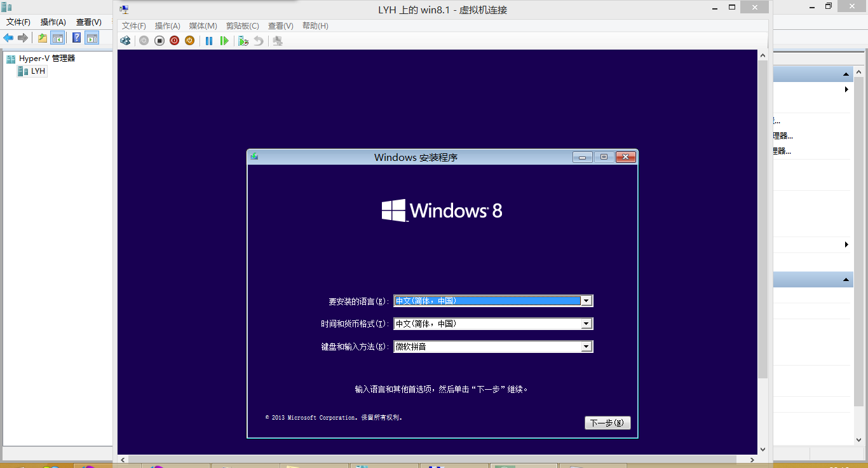Open 操作(A) menu in VM connection window
Image resolution: width=868 pixels, height=468 pixels.
coord(168,26)
